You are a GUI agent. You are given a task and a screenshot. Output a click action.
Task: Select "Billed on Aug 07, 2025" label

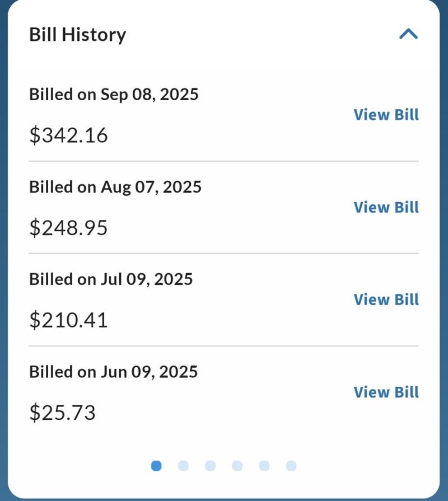(x=115, y=186)
